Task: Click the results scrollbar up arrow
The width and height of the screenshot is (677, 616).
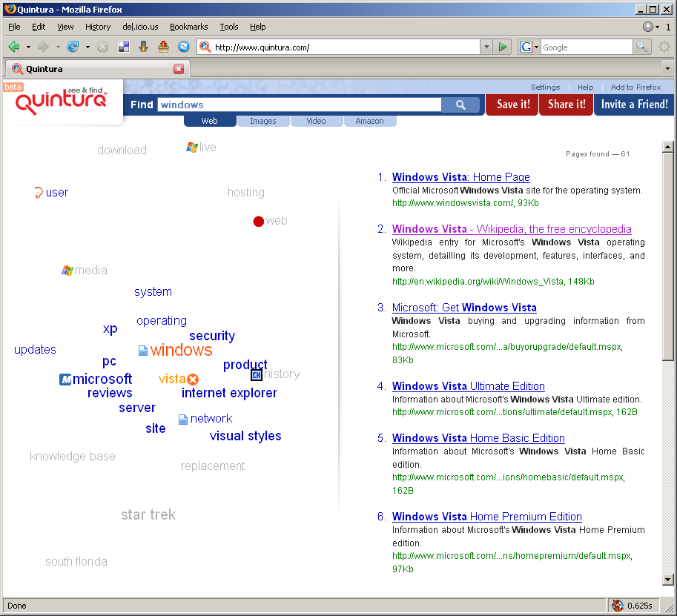Action: point(667,148)
